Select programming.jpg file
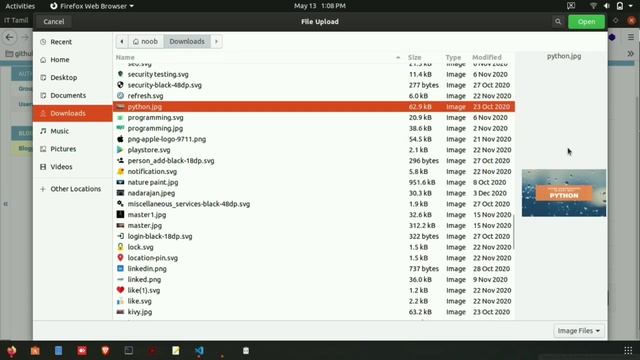640x360 pixels. (x=313, y=128)
